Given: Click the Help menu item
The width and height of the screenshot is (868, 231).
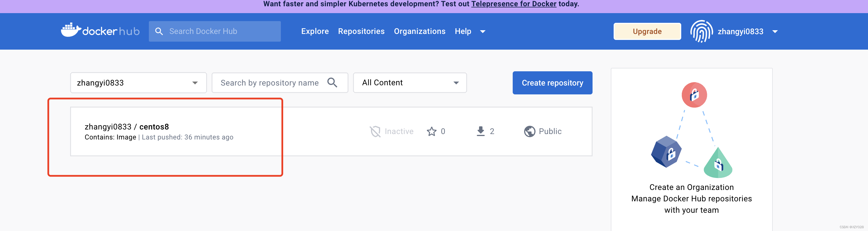Looking at the screenshot, I should (x=463, y=31).
